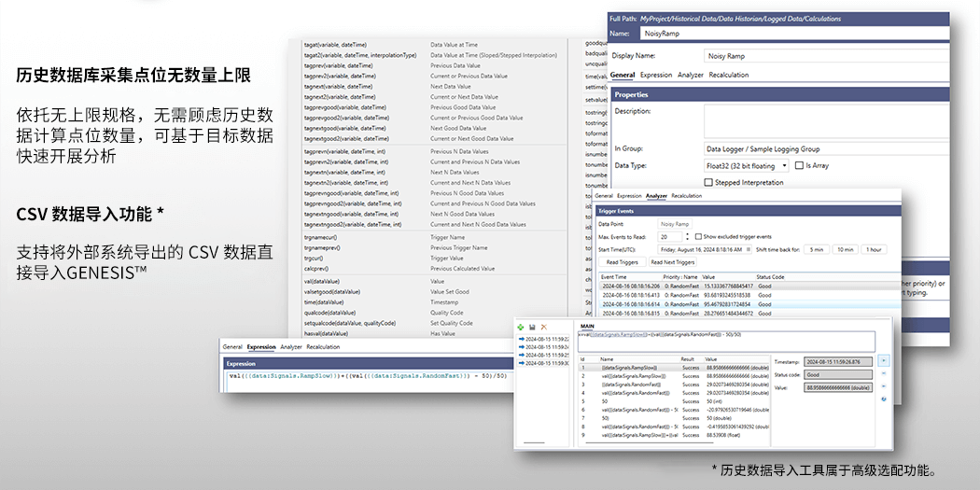
Task: Click the val(...) expression editor in Expression window
Action: tap(369, 381)
